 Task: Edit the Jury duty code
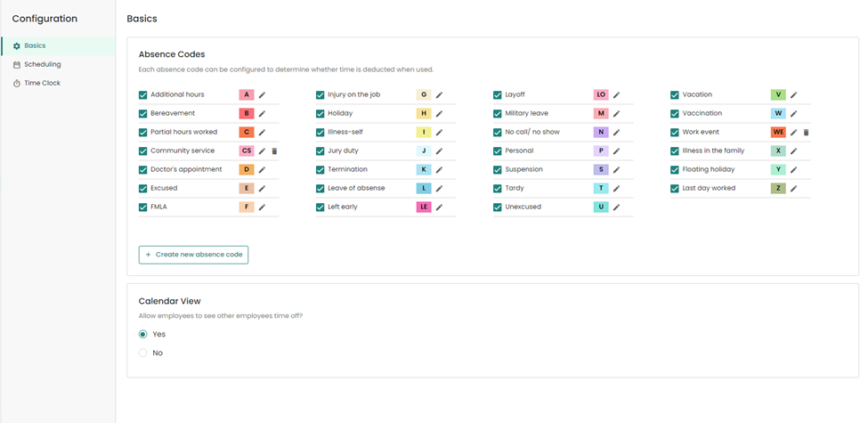click(439, 151)
